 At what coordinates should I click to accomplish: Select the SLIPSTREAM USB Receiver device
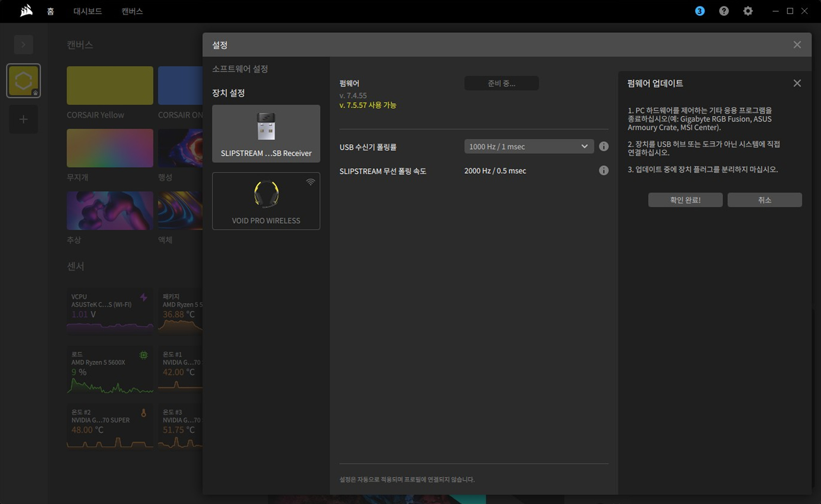266,134
